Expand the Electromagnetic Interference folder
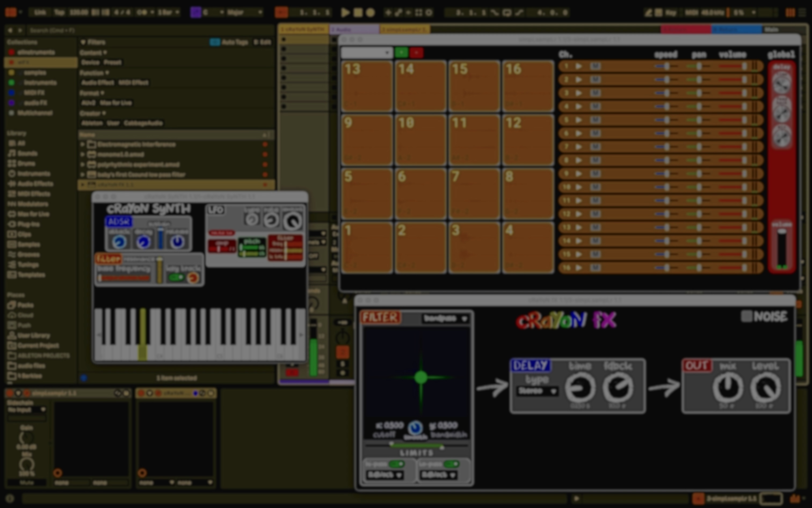812x508 pixels. (x=83, y=145)
